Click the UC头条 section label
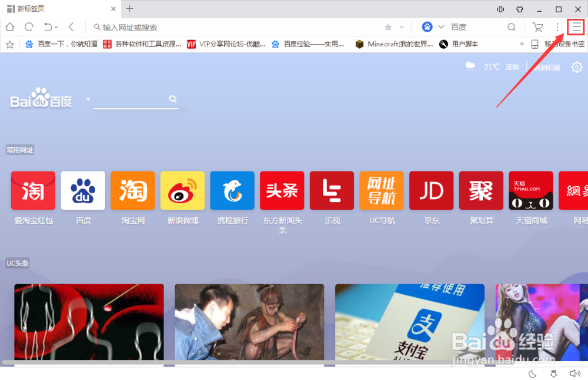 tap(18, 263)
